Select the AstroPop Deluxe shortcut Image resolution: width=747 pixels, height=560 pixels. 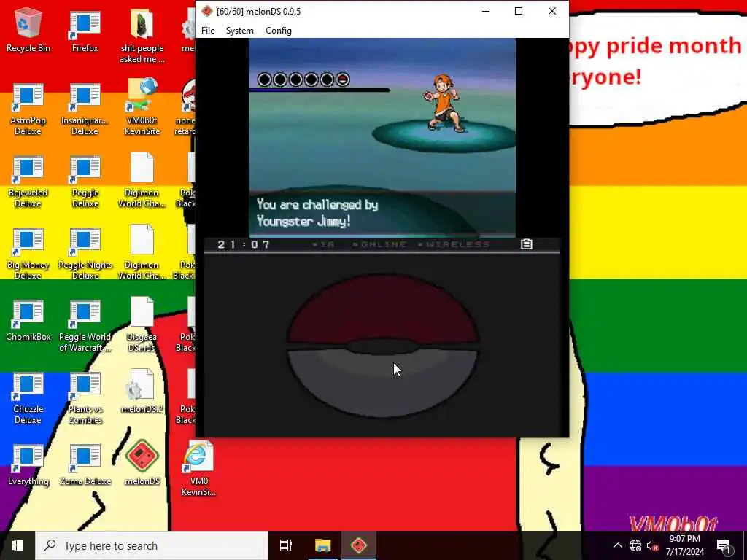point(28,109)
